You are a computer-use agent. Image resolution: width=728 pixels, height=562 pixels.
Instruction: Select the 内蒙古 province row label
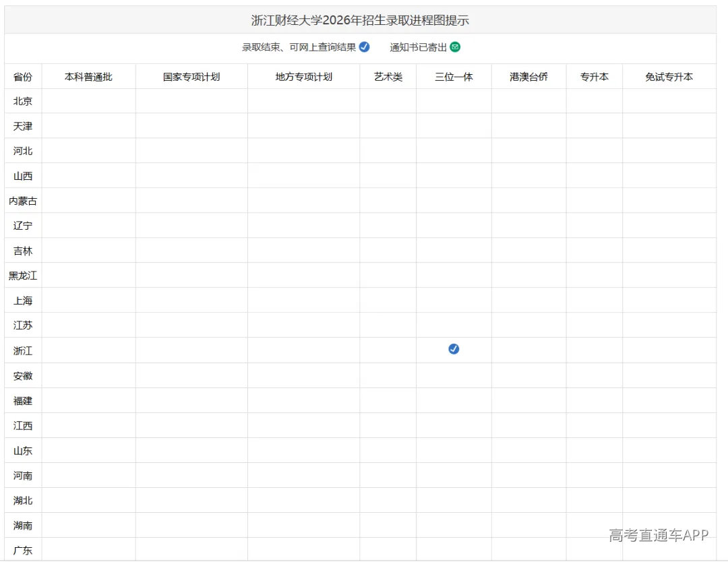(23, 201)
